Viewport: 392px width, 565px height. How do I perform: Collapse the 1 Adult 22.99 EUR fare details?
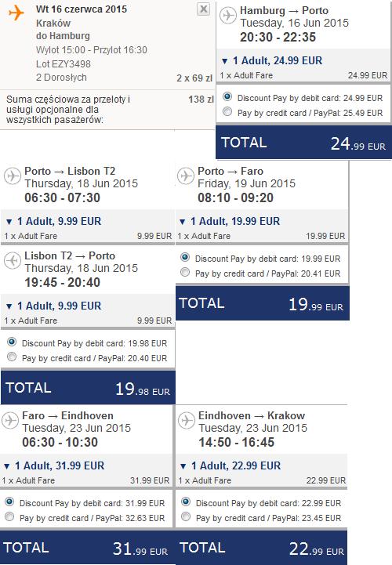(x=183, y=466)
